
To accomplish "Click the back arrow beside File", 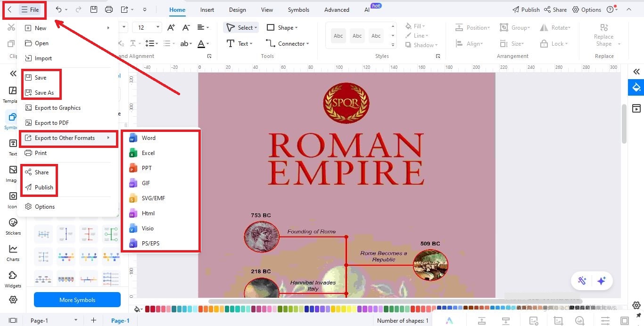I will (9, 9).
